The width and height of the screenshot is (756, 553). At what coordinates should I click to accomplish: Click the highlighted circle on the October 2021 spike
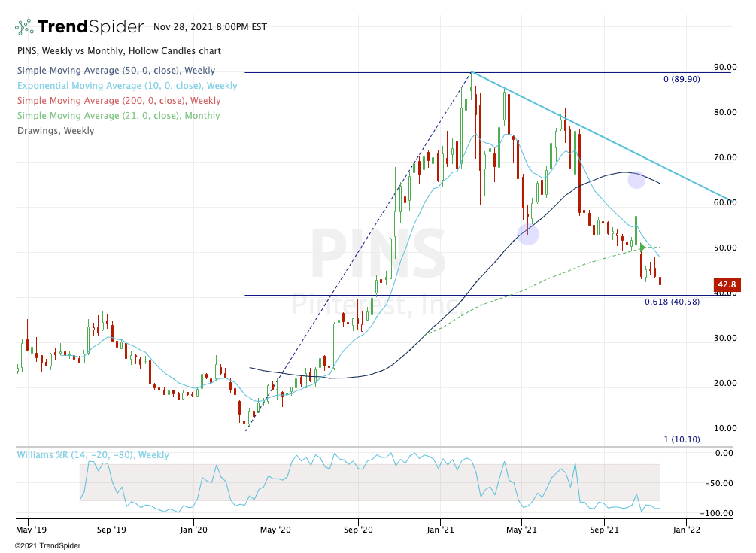(636, 180)
